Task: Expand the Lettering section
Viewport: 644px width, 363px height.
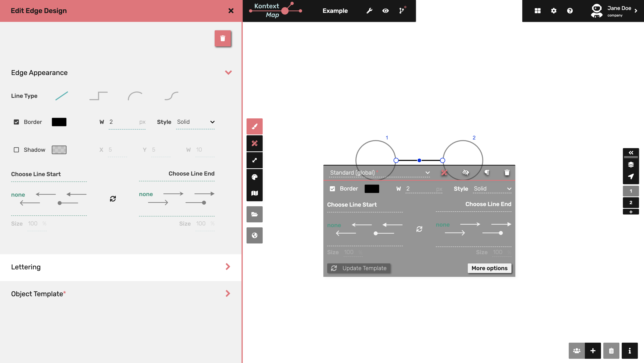Action: pyautogui.click(x=121, y=267)
